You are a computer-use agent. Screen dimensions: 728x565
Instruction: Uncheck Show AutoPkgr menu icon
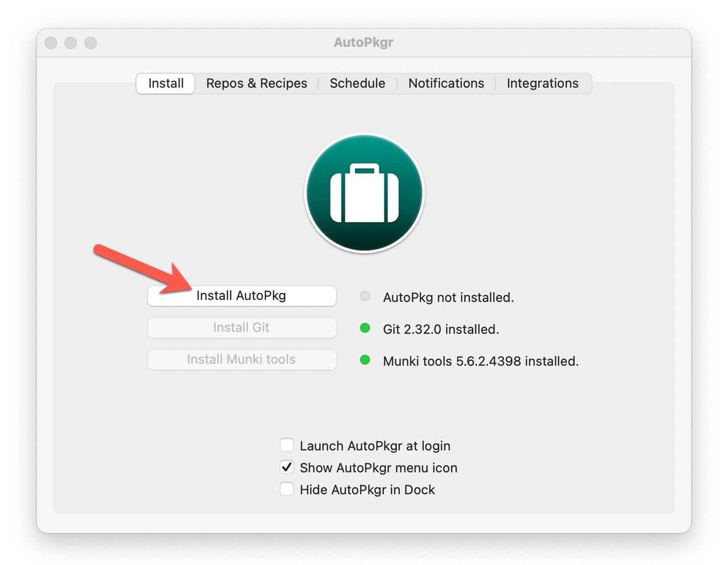[x=287, y=467]
